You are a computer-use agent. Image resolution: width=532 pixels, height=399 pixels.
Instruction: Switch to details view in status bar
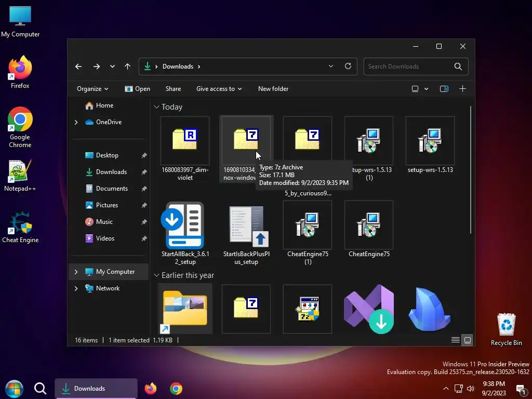tap(456, 340)
